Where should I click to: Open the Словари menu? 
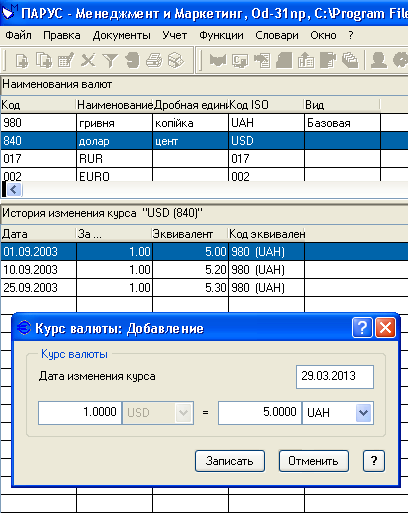[277, 35]
